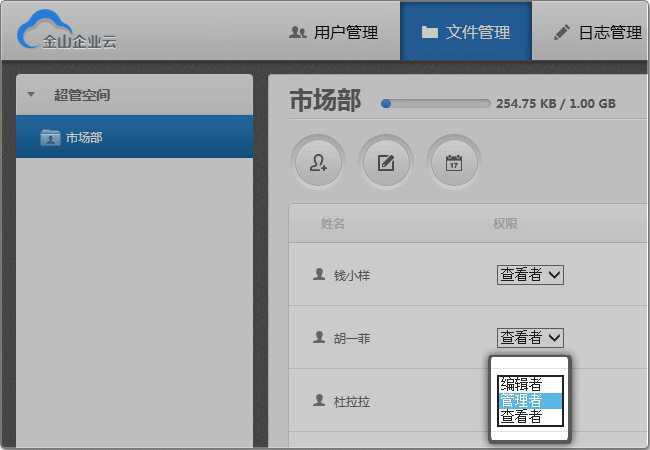650x450 pixels.
Task: Click the user icon beside 胡一菲
Action: 319,337
